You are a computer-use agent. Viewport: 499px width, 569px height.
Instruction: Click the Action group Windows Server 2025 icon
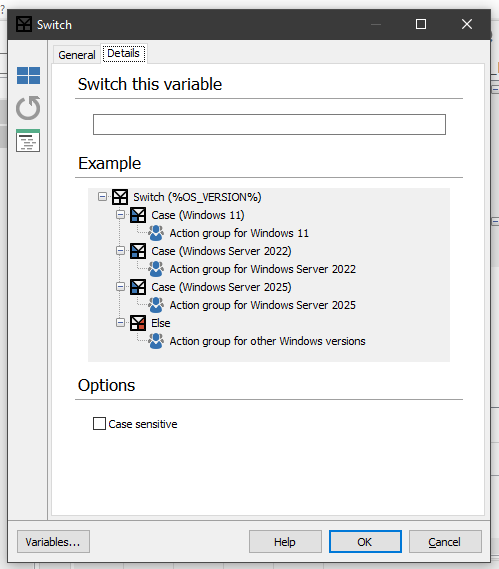(156, 305)
